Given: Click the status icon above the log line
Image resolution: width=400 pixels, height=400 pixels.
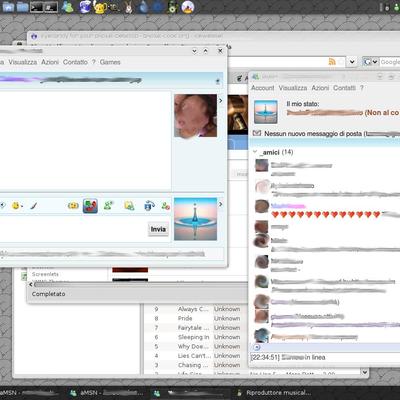Looking at the screenshot, I should click(x=256, y=347).
